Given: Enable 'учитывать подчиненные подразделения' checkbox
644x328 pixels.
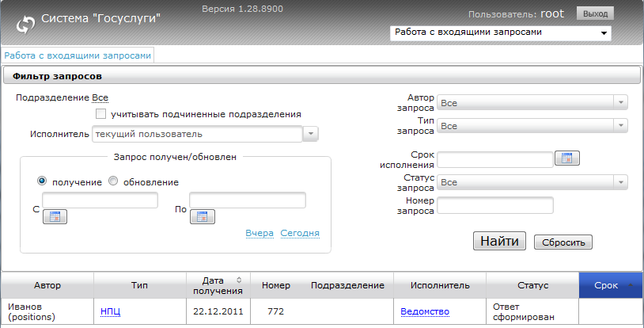Looking at the screenshot, I should pyautogui.click(x=100, y=113).
